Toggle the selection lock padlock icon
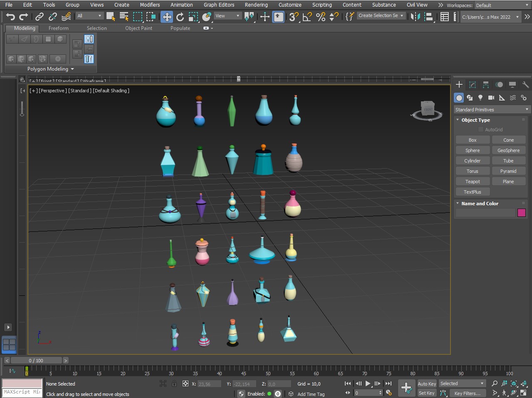Image resolution: width=532 pixels, height=398 pixels. click(x=174, y=384)
